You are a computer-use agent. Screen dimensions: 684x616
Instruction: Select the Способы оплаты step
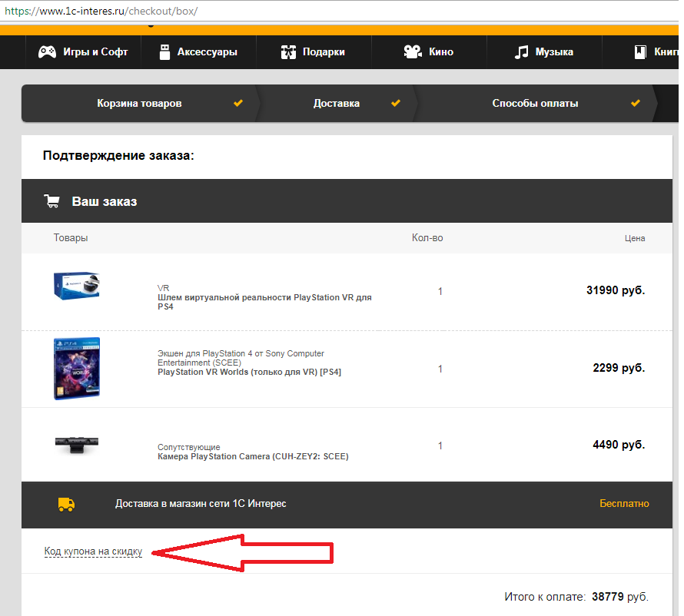535,104
